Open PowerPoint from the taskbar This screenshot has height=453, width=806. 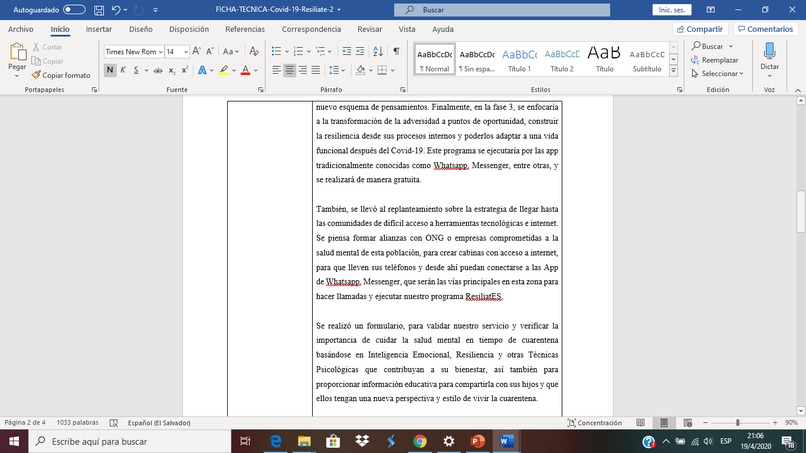(478, 441)
